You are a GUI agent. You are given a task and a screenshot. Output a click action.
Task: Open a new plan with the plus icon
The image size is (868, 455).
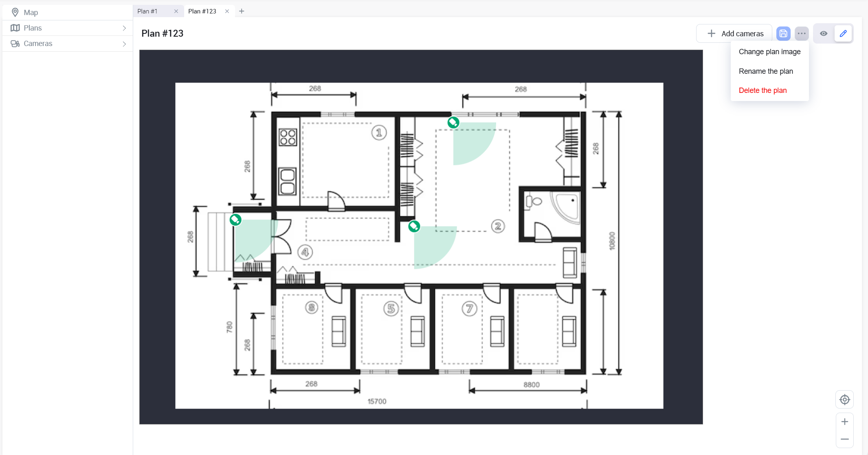click(242, 11)
